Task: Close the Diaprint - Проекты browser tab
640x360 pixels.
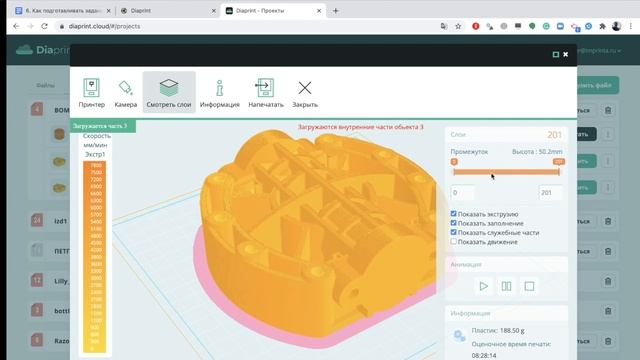Action: pos(319,11)
